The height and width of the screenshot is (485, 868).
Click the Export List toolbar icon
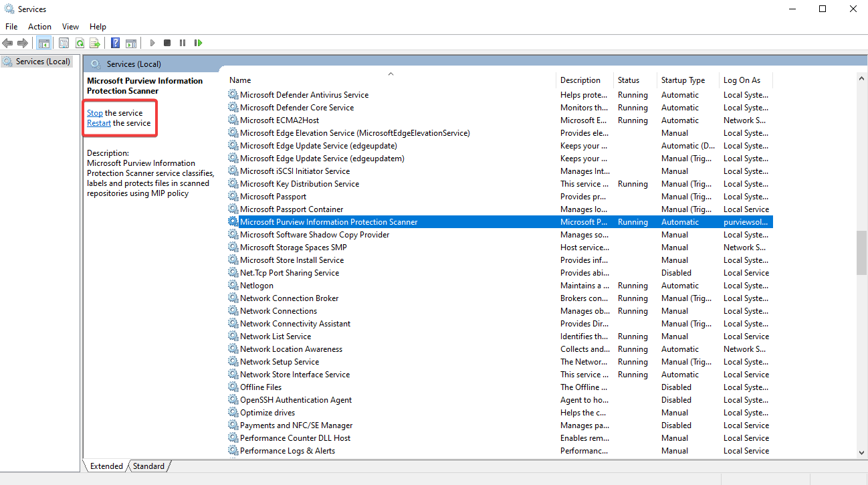(x=95, y=43)
